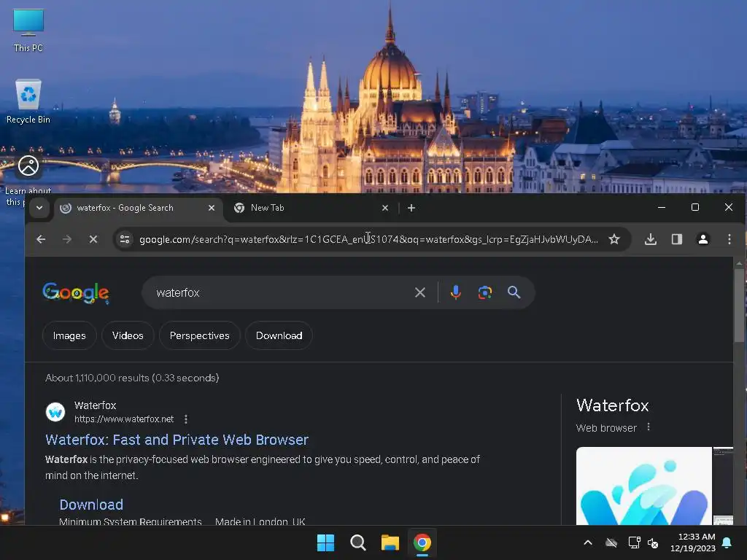Viewport: 747px width, 560px height.
Task: Open Windows taskbar search
Action: [x=357, y=542]
